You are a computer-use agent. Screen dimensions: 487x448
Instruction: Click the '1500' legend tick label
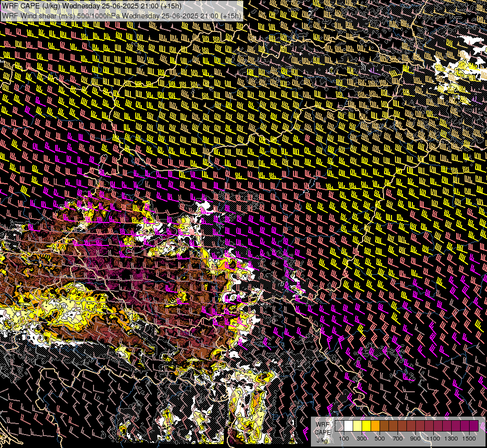469,439
